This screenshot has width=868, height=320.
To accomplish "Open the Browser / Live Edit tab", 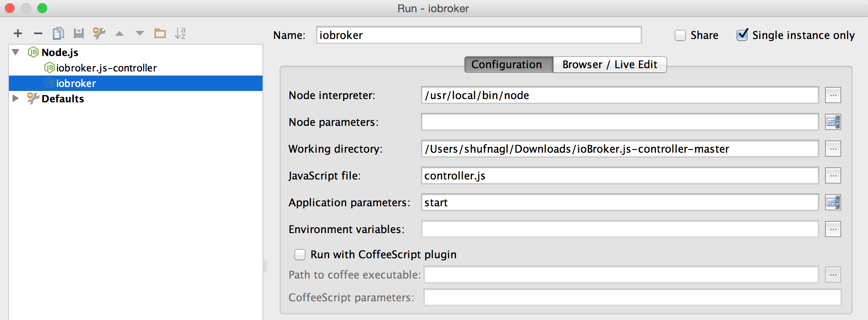I will tap(610, 65).
